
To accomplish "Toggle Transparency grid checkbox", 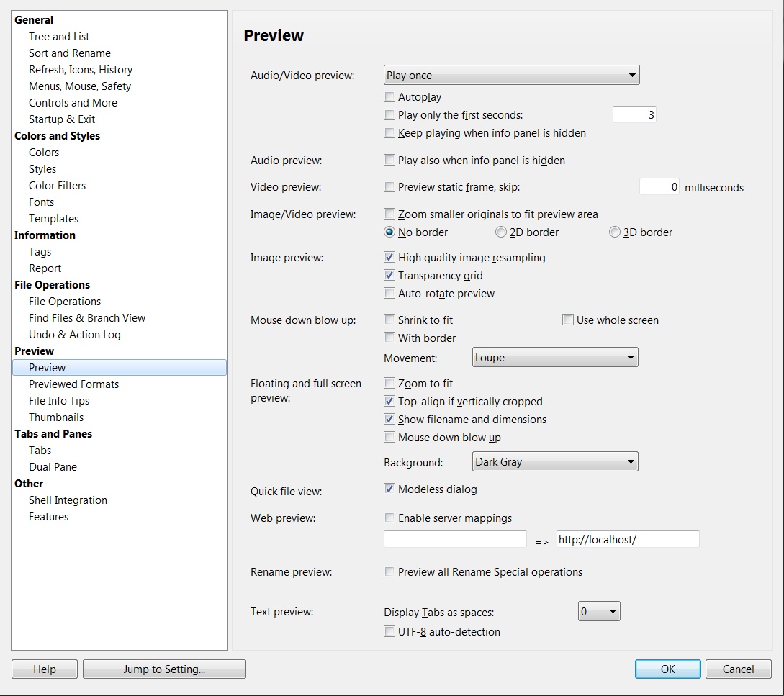I will (389, 276).
